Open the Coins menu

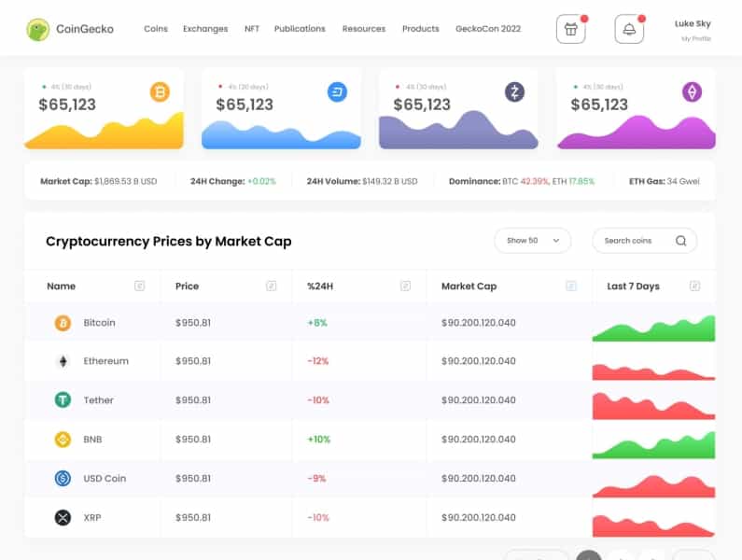156,29
